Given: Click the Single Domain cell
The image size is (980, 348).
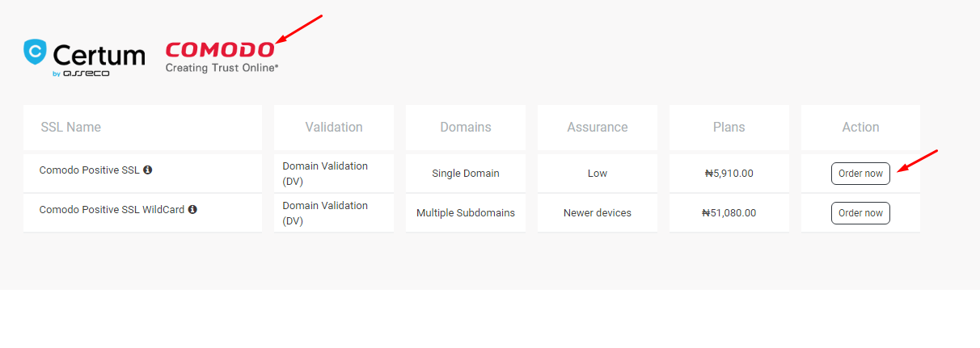Looking at the screenshot, I should (x=466, y=173).
